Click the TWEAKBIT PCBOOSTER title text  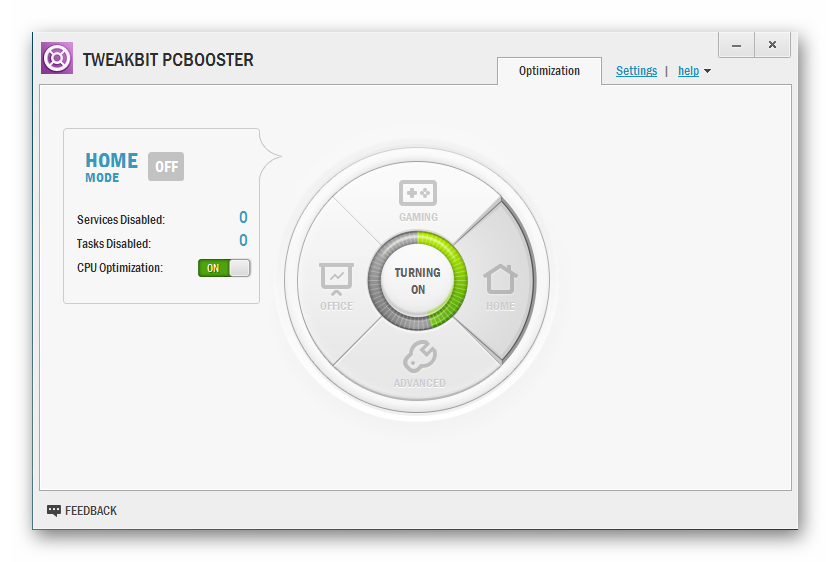tap(168, 60)
